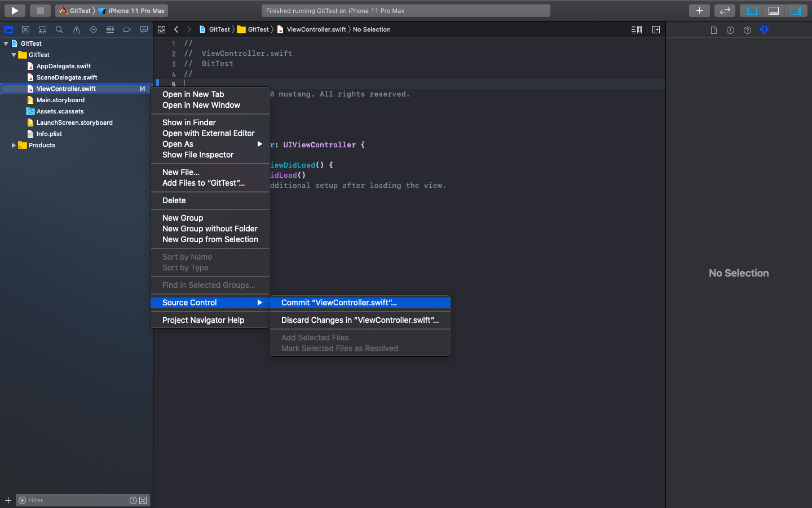Toggle the right Inspectors panel

pyautogui.click(x=795, y=10)
